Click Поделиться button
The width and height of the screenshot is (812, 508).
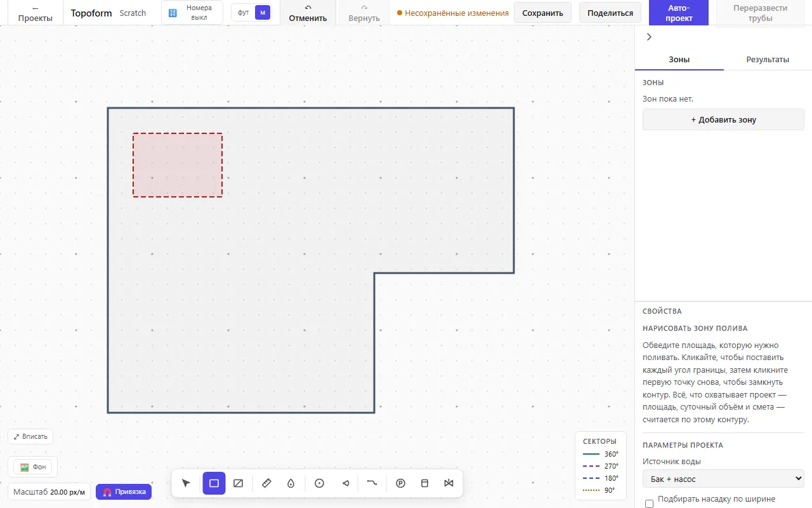pyautogui.click(x=610, y=13)
